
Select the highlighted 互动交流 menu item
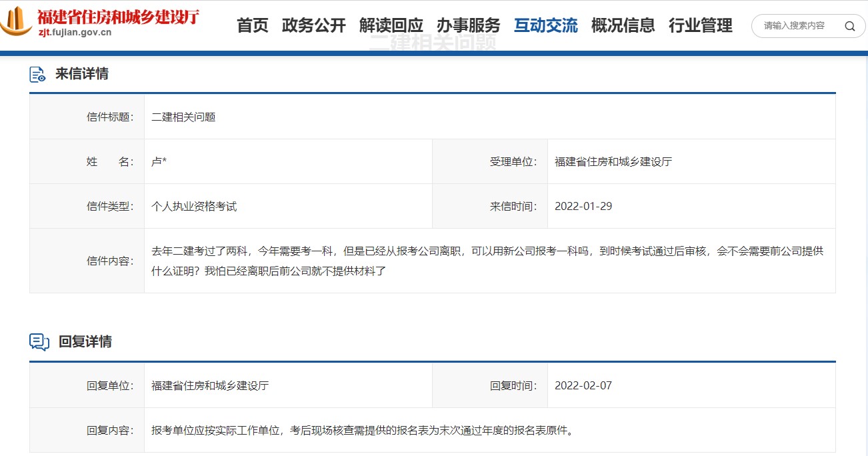pyautogui.click(x=546, y=25)
